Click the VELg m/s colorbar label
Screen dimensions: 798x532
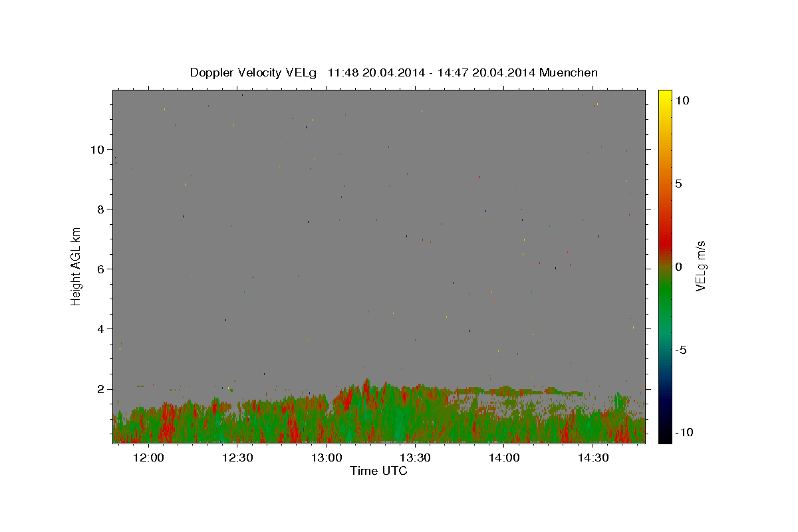pyautogui.click(x=700, y=266)
